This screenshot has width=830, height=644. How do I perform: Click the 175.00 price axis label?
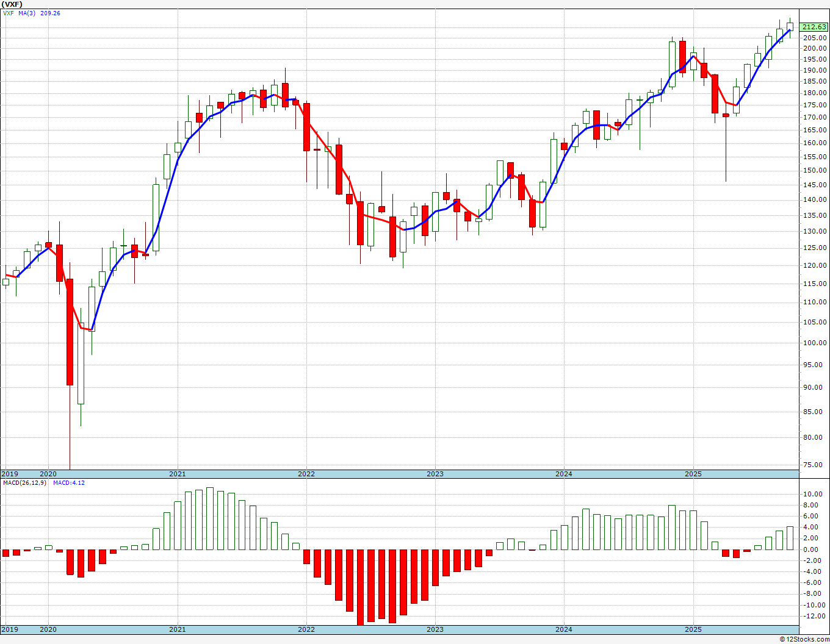[x=815, y=105]
